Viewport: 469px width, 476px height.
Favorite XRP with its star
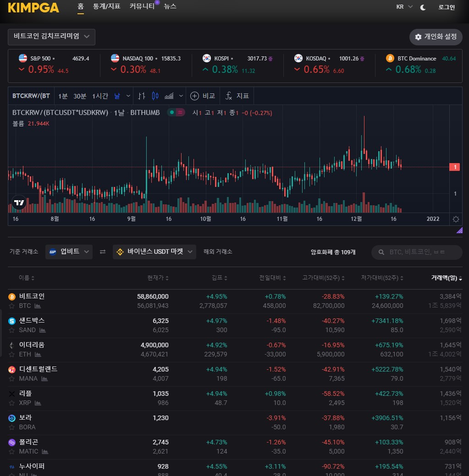coord(12,403)
